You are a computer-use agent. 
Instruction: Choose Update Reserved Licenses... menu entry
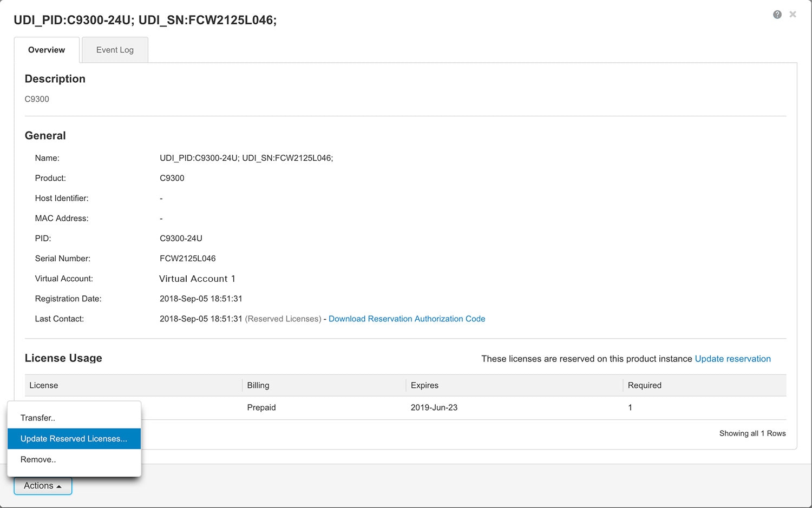point(74,439)
